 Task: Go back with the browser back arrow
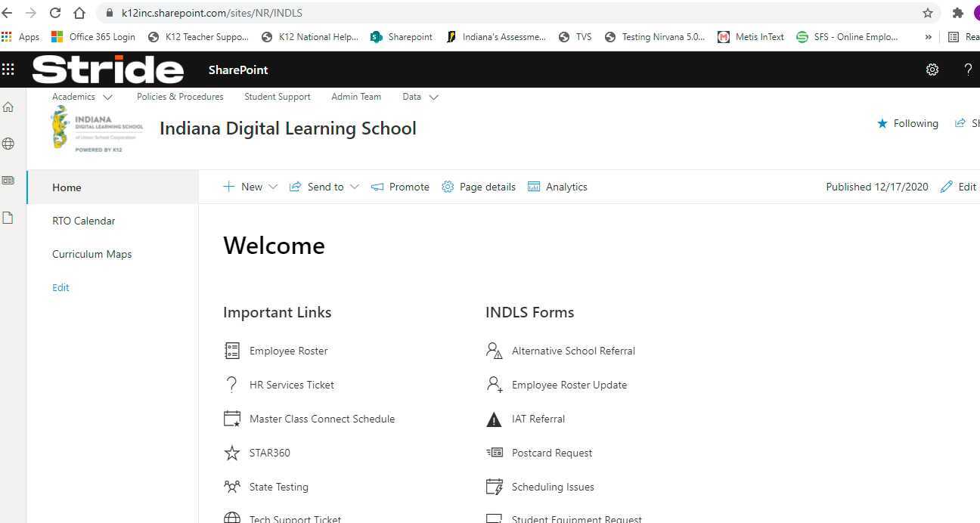pos(7,13)
